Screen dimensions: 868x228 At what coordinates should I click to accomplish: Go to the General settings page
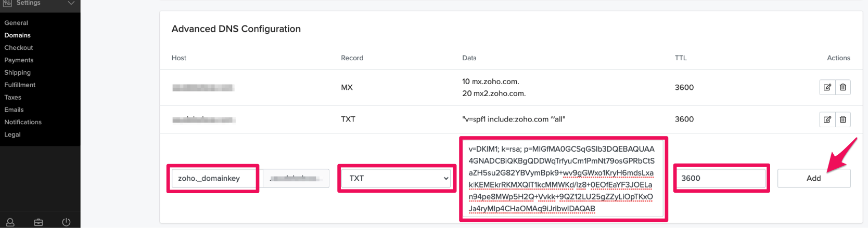16,23
